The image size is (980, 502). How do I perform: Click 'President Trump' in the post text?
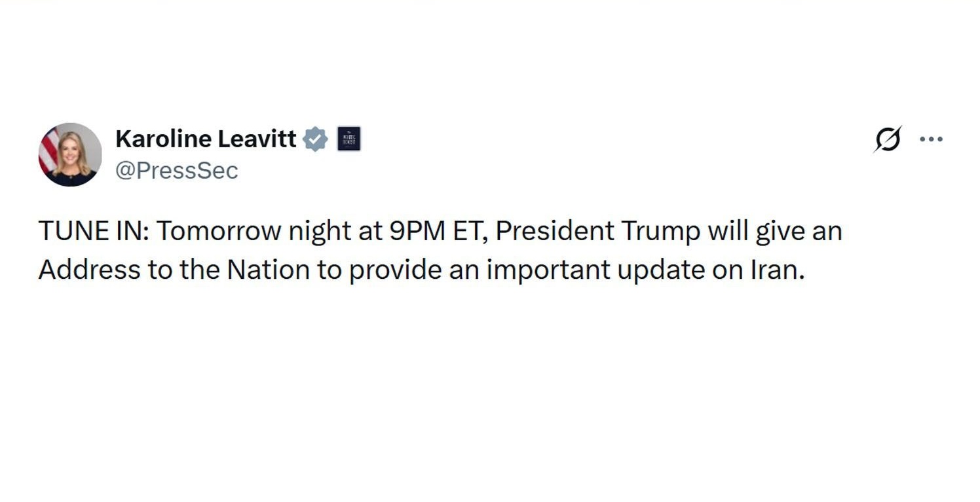click(x=597, y=232)
